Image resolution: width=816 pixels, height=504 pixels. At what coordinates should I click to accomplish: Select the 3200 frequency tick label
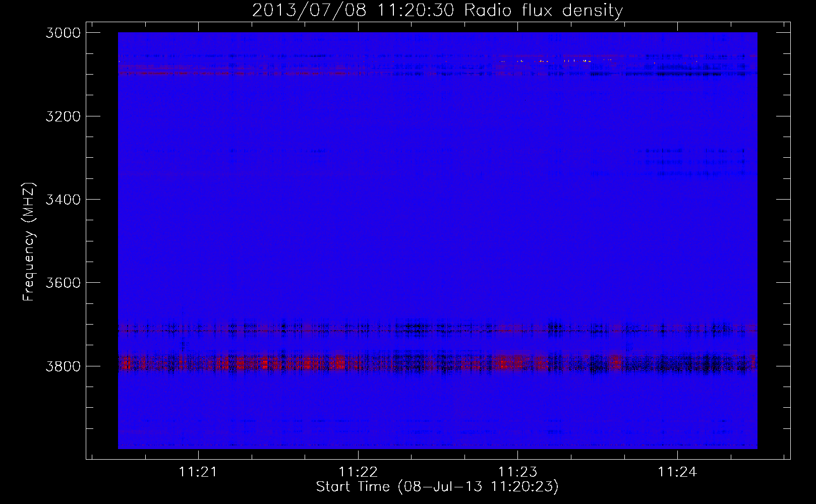(63, 116)
